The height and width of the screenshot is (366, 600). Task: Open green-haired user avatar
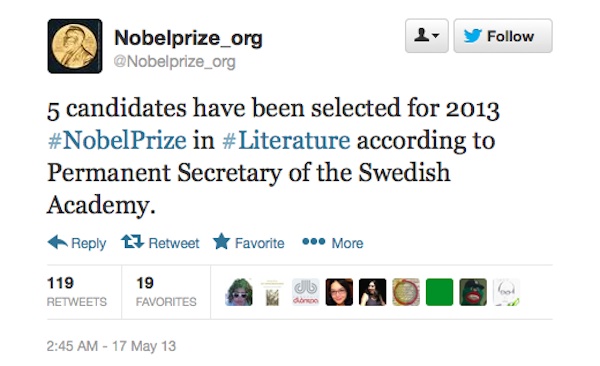coord(239,292)
